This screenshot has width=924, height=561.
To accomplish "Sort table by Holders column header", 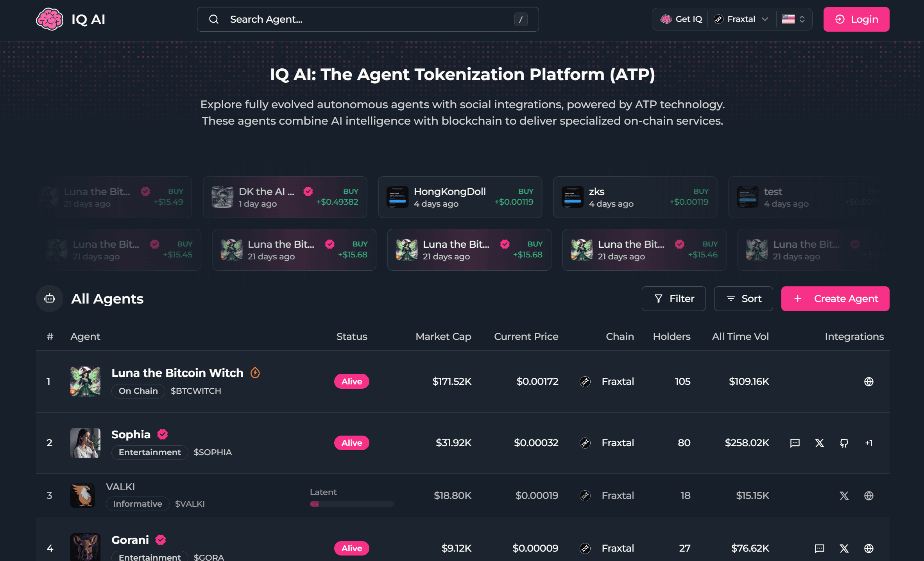I will tap(672, 336).
